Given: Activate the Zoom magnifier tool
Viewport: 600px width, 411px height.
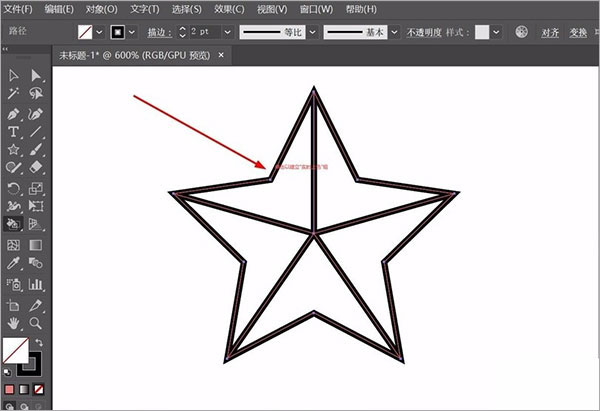Looking at the screenshot, I should [36, 322].
